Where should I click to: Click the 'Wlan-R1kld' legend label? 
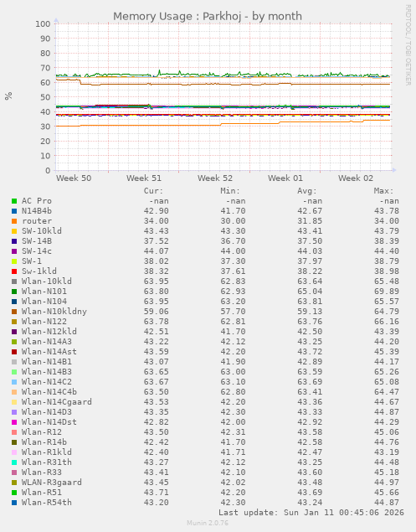[x=47, y=452]
